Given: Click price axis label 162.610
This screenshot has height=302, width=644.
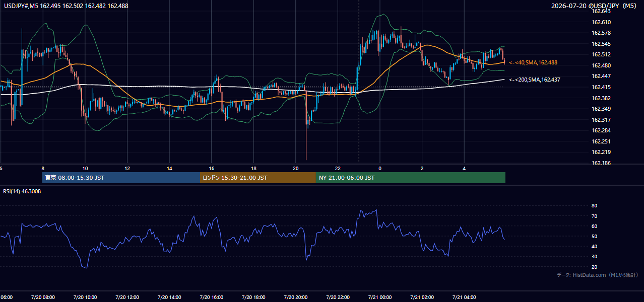Looking at the screenshot, I should (x=601, y=22).
